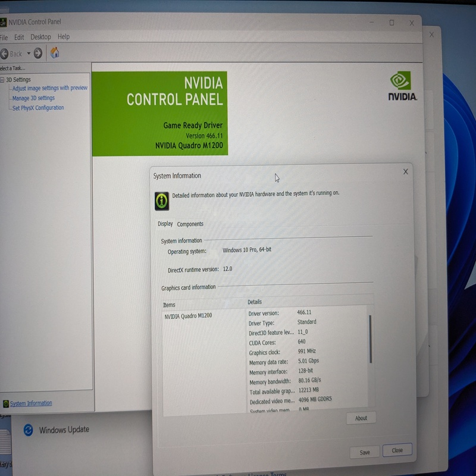Click the NVIDIA Control Panel title bar icon
Screen dimensions: 476x476
point(3,22)
